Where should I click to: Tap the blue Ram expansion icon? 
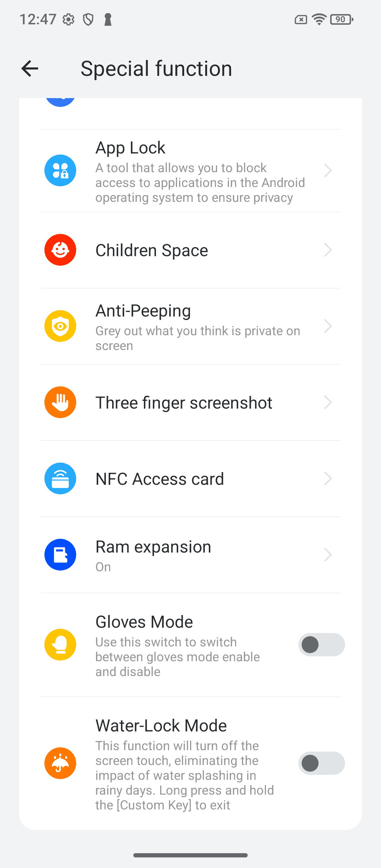(60, 555)
